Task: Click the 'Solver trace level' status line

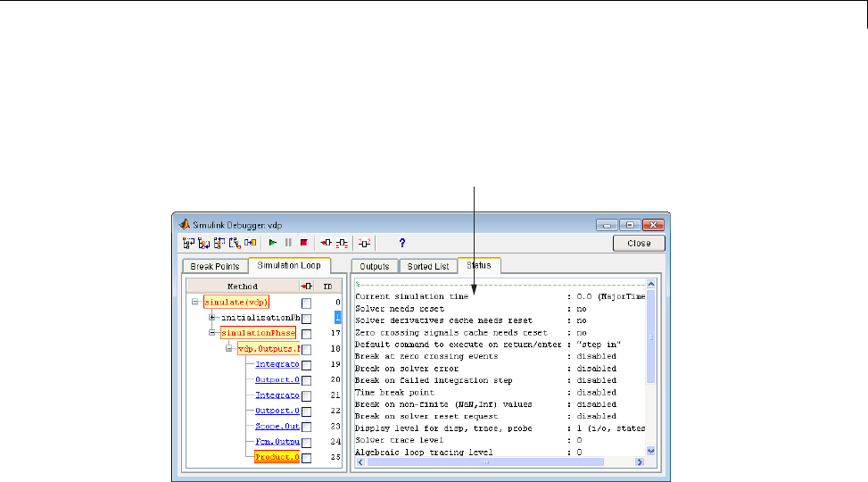Action: (468, 440)
